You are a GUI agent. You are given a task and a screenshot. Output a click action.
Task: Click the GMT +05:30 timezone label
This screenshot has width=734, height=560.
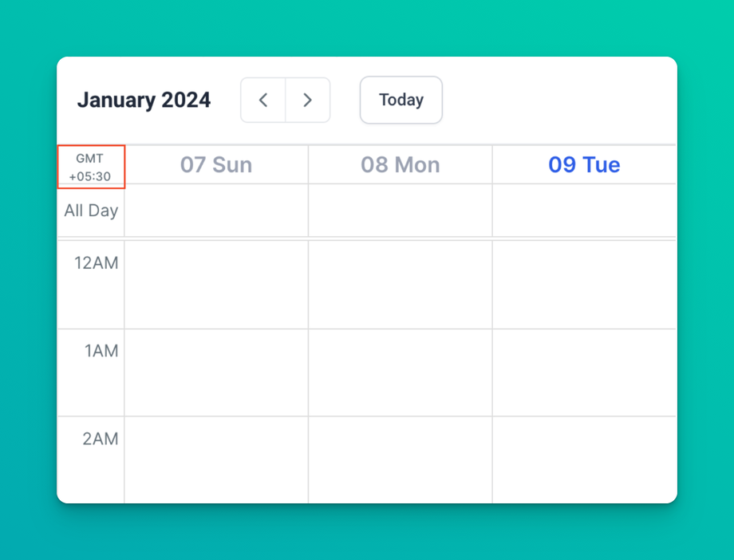[90, 168]
